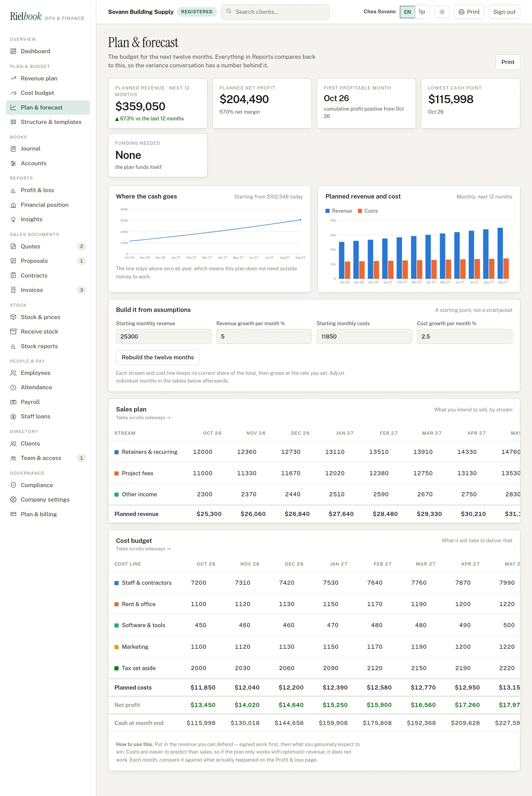
Task: Click Project fees Nov 26 value 11330
Action: [x=247, y=474]
